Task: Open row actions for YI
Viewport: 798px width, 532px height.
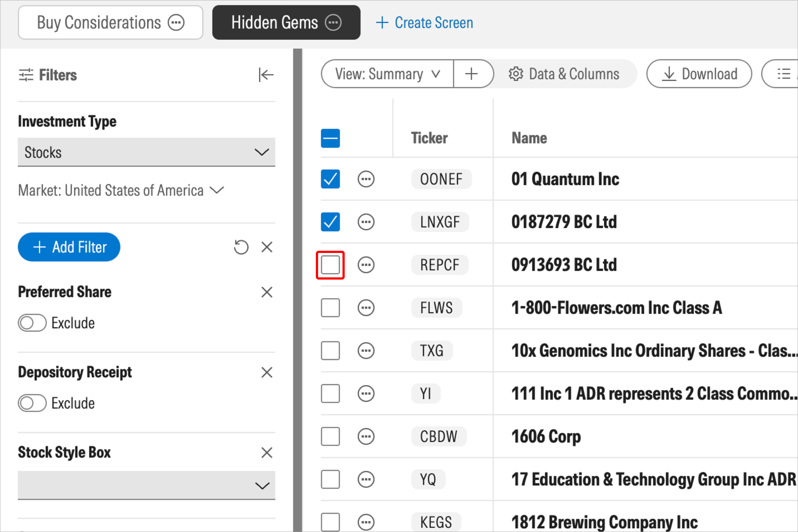Action: [366, 394]
